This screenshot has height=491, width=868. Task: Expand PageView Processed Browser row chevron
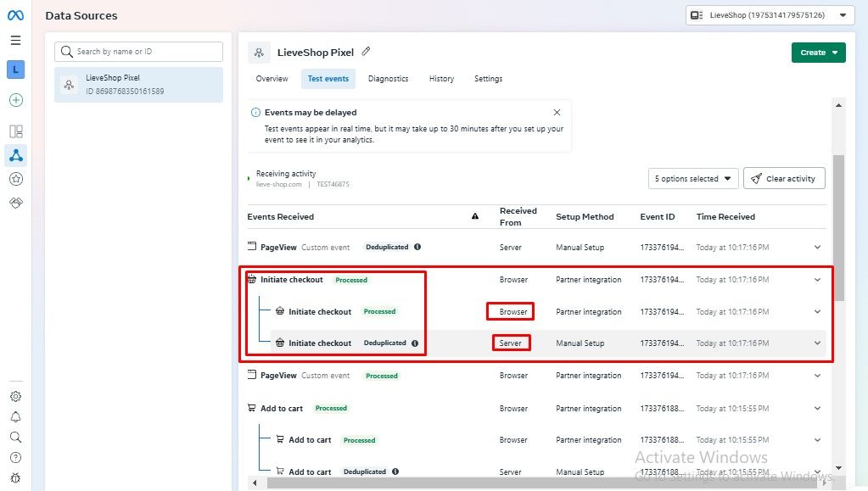click(817, 376)
